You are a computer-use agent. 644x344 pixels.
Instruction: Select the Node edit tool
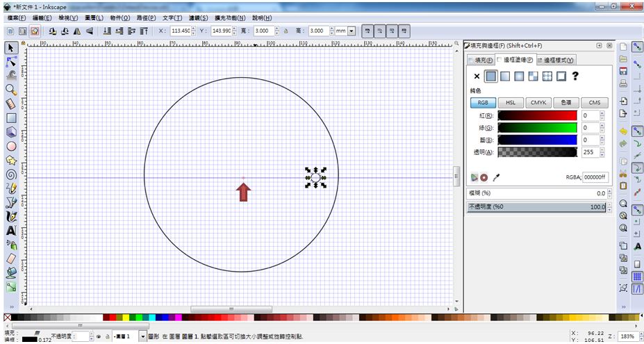pos(10,62)
